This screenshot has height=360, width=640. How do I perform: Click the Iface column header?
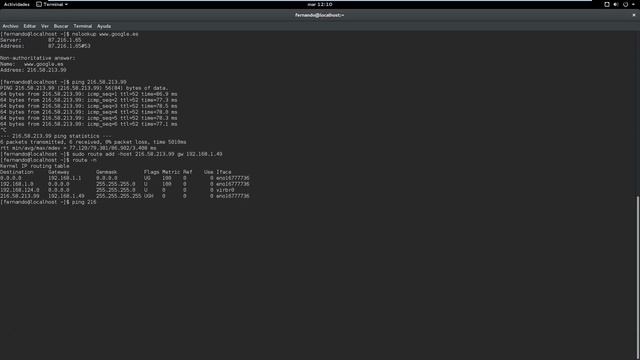tap(224, 172)
